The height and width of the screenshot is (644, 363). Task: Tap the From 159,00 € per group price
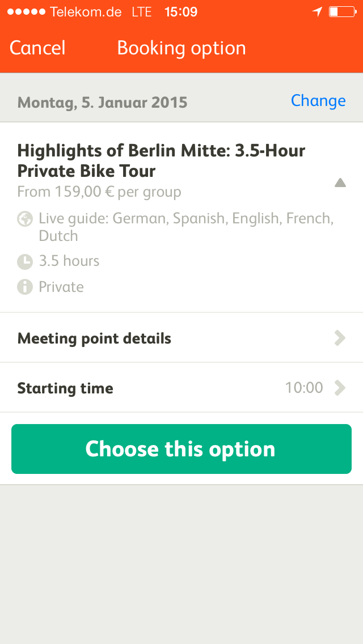point(99,192)
